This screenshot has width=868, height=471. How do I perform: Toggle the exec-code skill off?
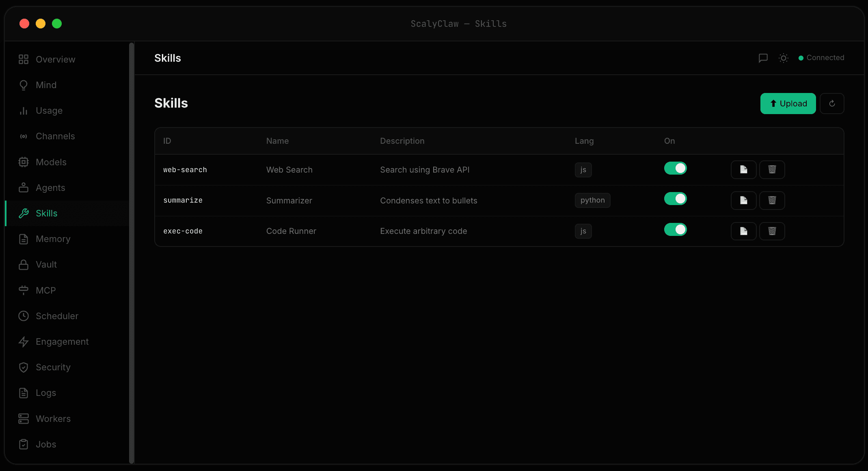tap(675, 229)
